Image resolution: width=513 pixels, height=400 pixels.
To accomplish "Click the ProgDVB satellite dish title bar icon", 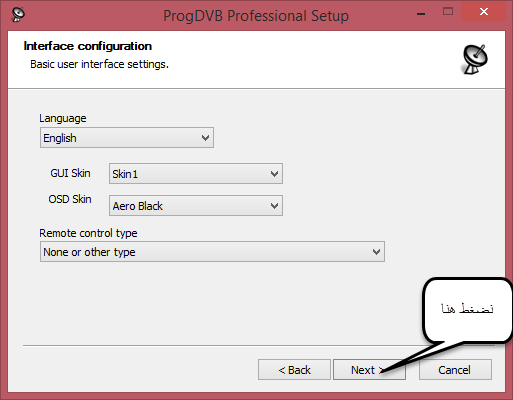I will tap(18, 14).
